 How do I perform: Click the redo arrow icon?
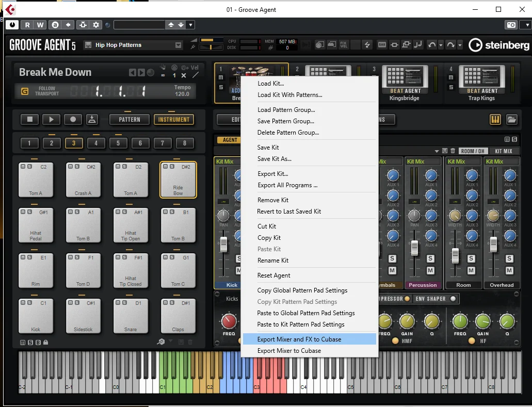click(x=450, y=45)
